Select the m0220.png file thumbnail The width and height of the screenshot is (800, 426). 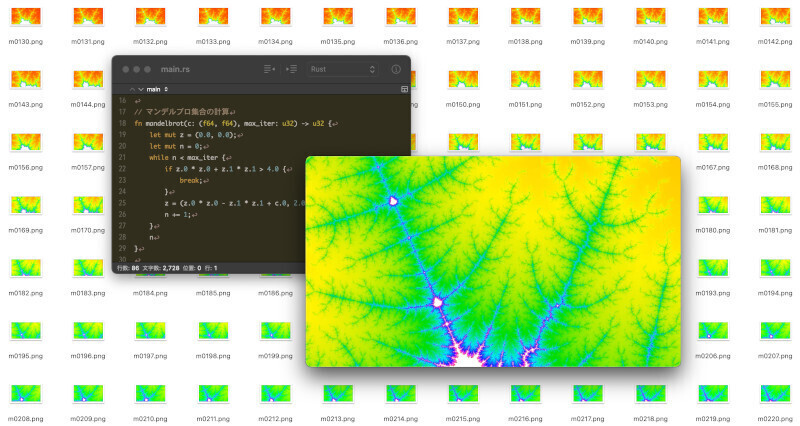(x=775, y=394)
